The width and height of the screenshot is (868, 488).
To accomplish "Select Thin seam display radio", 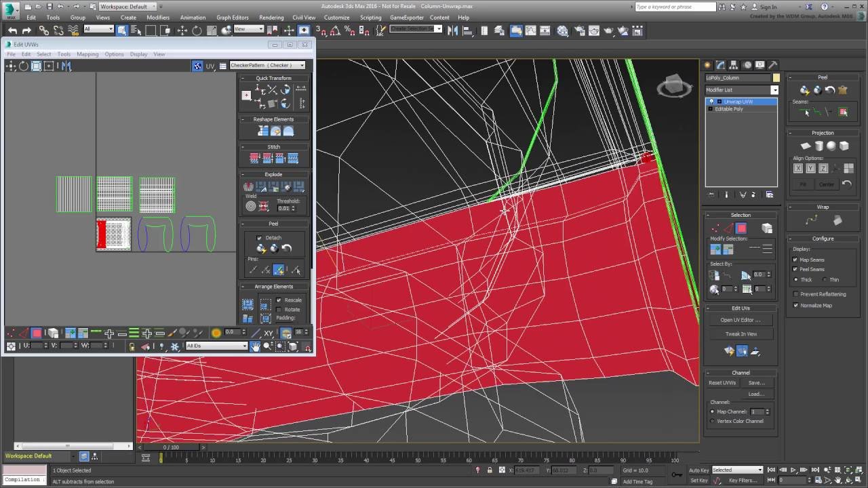I will (x=825, y=279).
